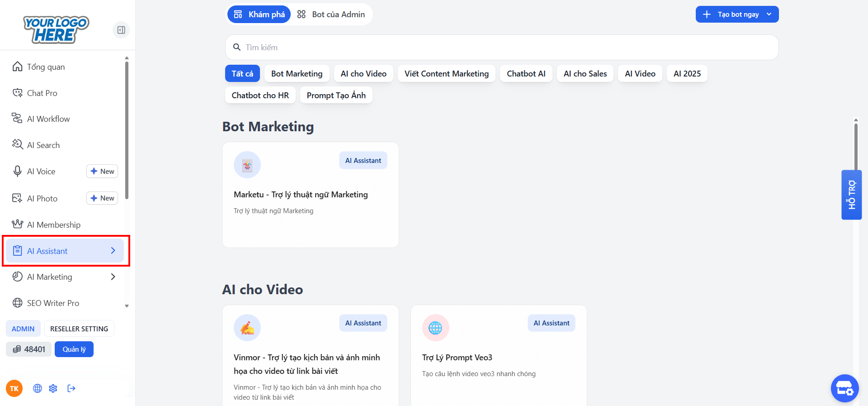Select the Prompt Tạo Ảnh filter chip

coord(336,96)
